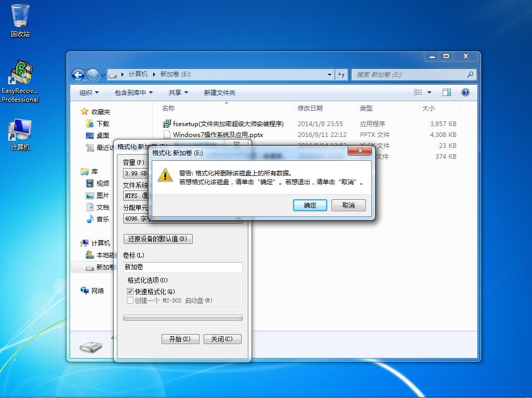Open the 计算机 desktop shortcut icon
The width and height of the screenshot is (532, 398).
(x=20, y=134)
